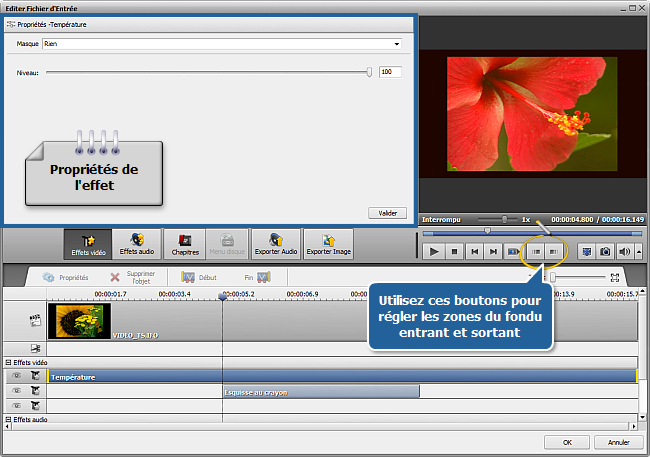The width and height of the screenshot is (650, 457).
Task: Collapse the Effets vidéo section
Action: tap(8, 362)
